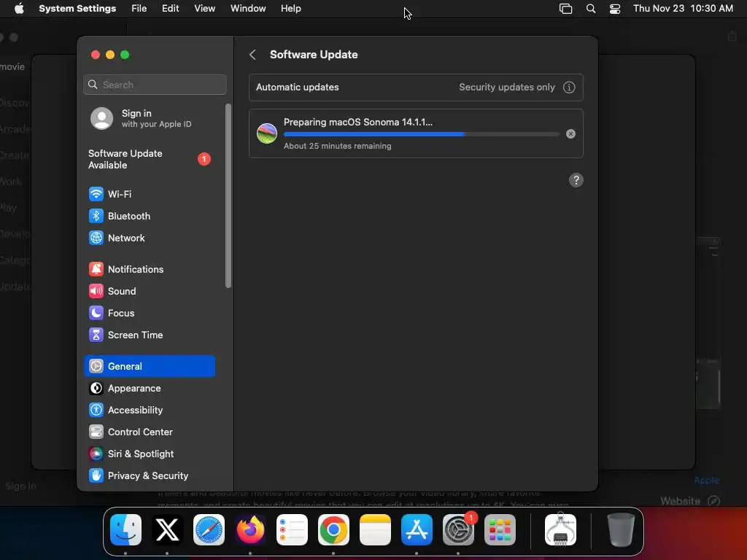Open Finder from the Dock
Image resolution: width=747 pixels, height=560 pixels.
pos(125,529)
